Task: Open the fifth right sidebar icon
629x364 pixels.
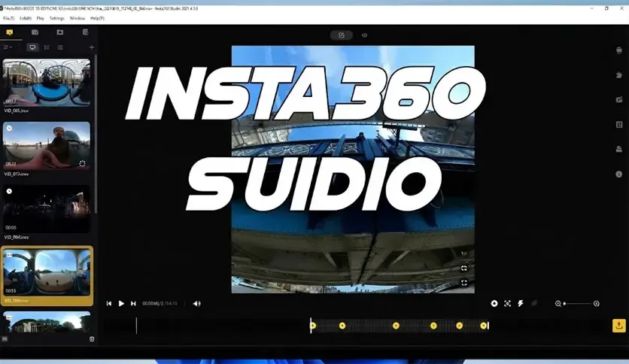Action: tap(619, 149)
